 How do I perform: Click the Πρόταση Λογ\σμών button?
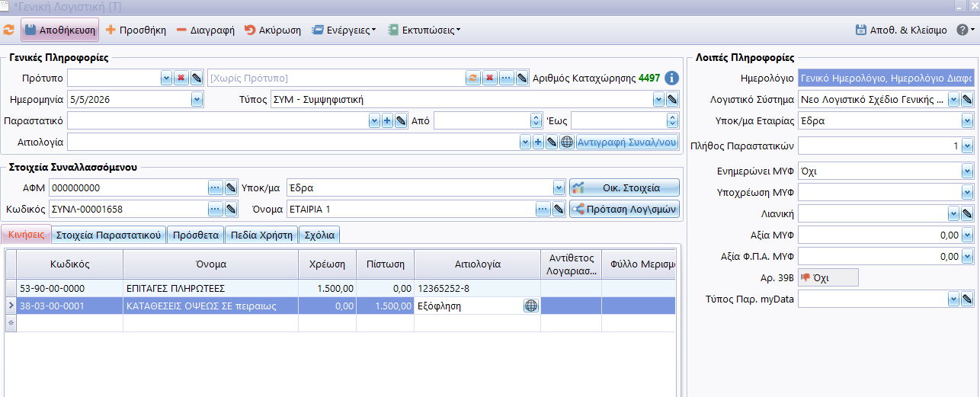(x=624, y=209)
